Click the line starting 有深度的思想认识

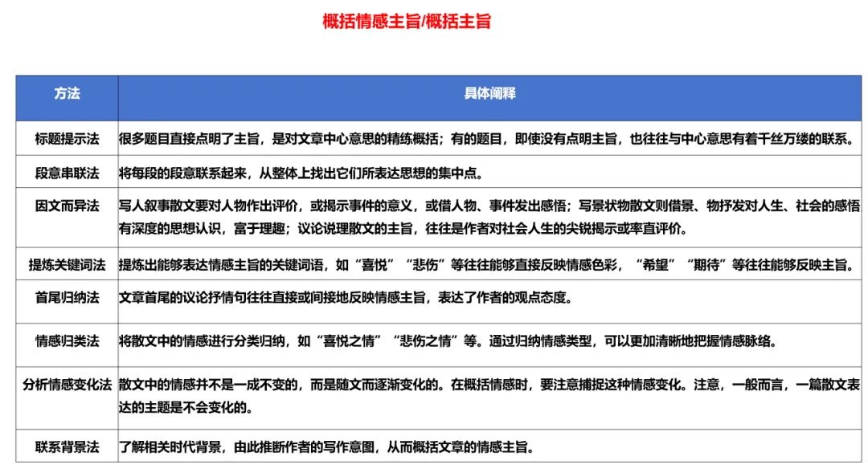click(x=403, y=228)
